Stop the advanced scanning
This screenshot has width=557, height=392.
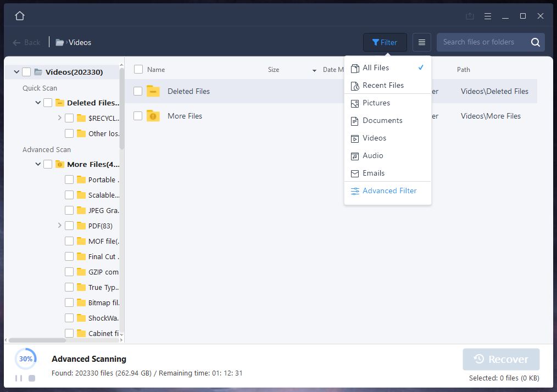point(32,378)
